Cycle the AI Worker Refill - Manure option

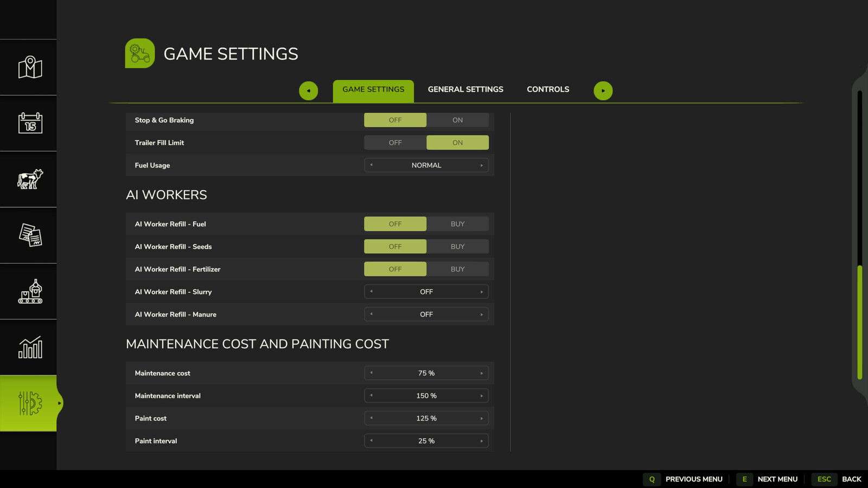pyautogui.click(x=482, y=314)
